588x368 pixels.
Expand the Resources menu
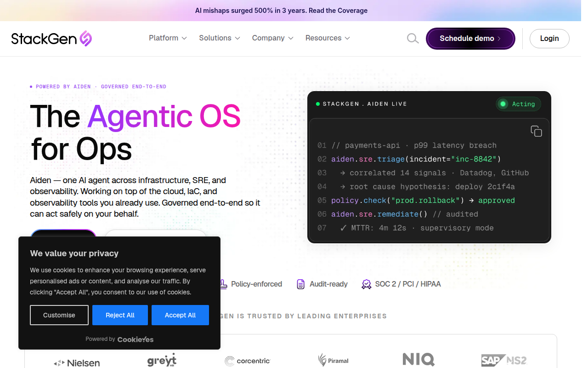328,38
